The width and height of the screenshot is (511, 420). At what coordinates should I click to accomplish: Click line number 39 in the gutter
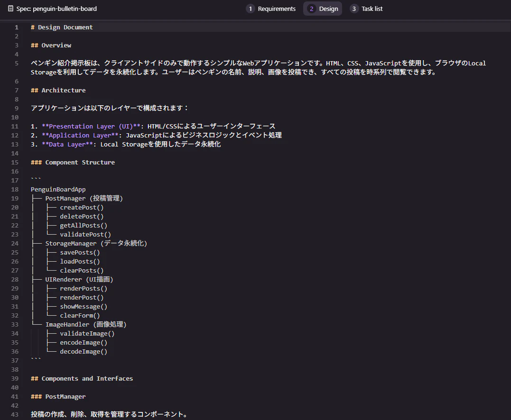(x=15, y=379)
